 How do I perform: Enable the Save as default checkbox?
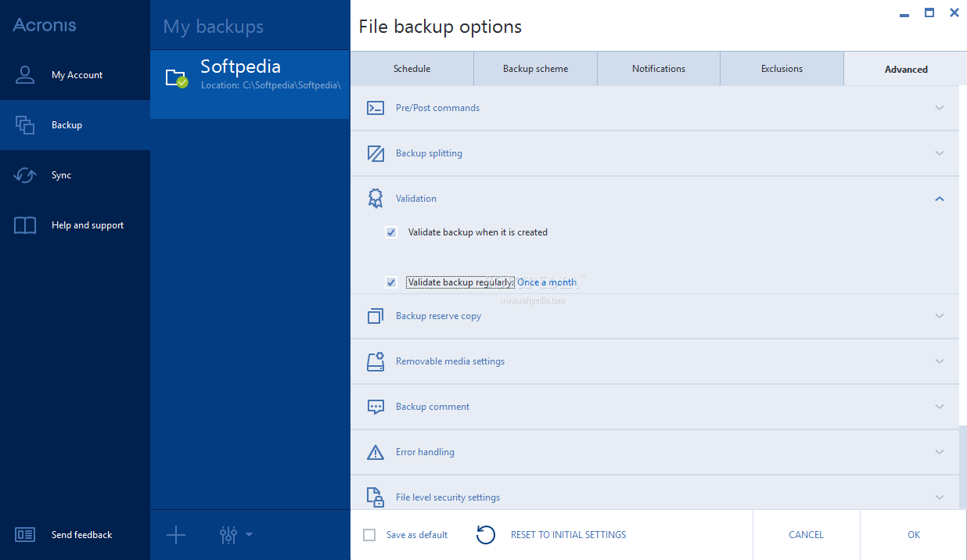pos(369,535)
